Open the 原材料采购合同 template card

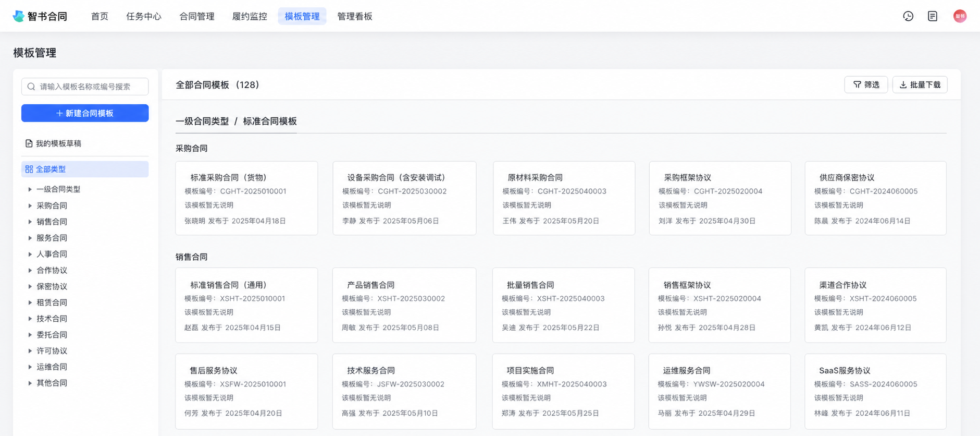[564, 198]
